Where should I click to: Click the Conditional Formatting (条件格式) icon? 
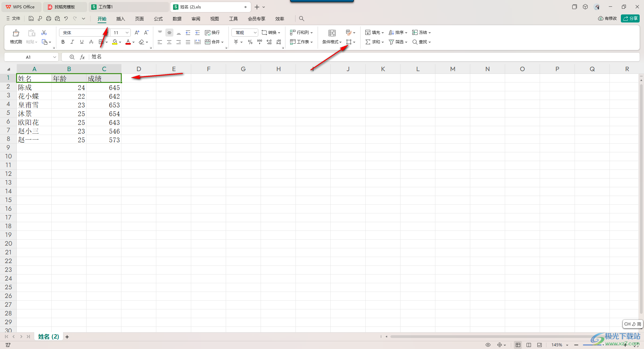click(332, 33)
